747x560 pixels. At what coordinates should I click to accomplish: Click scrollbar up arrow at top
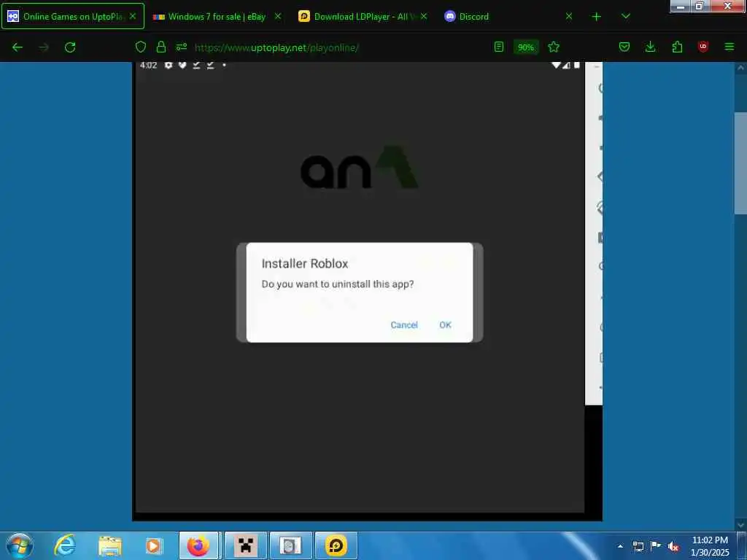[741, 69]
